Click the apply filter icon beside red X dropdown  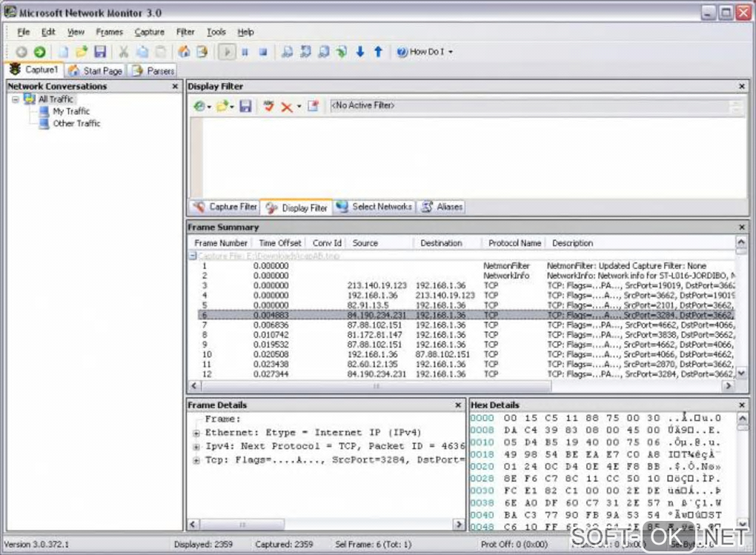pyautogui.click(x=314, y=106)
